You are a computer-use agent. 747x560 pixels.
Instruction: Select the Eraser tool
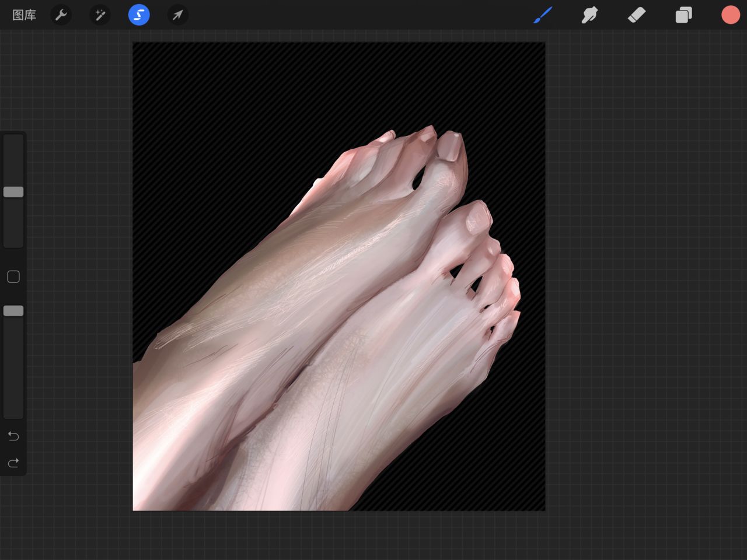tap(637, 15)
